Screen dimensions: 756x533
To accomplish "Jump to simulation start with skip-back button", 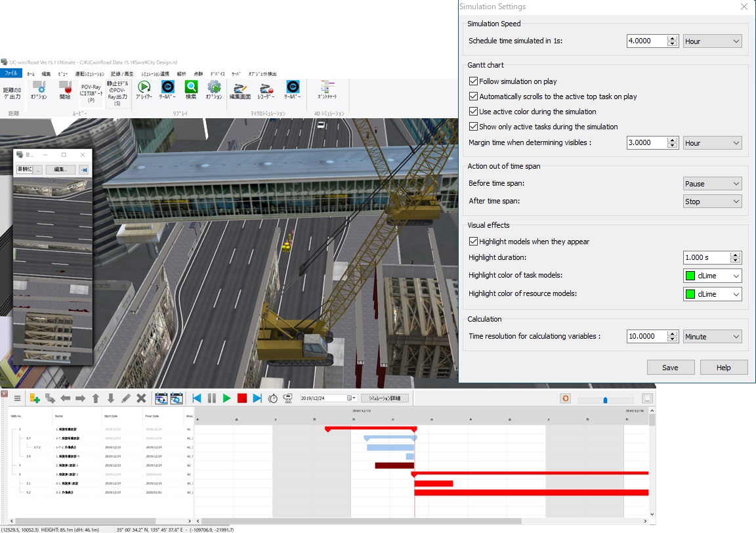I will (197, 398).
